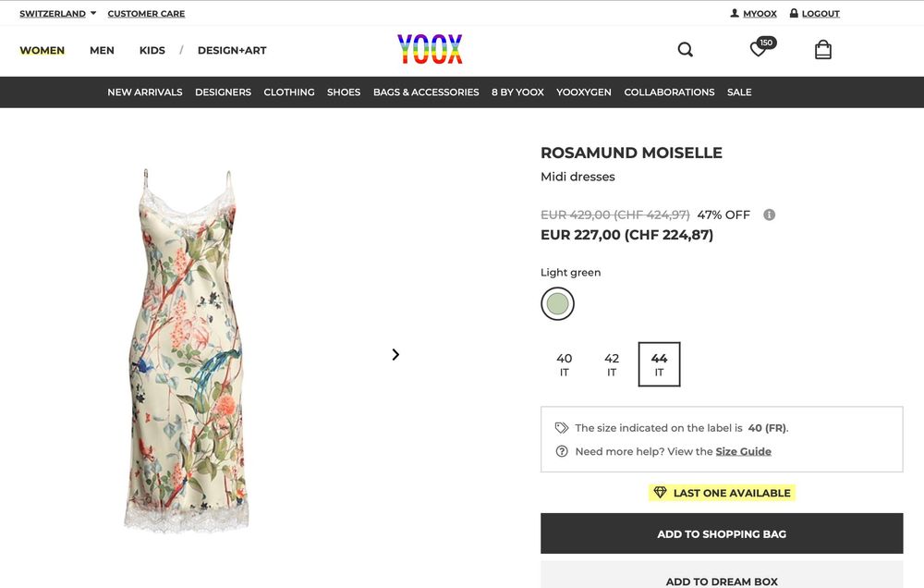Select the Light green color swatch
Screen dimensions: 924x588
click(x=557, y=303)
